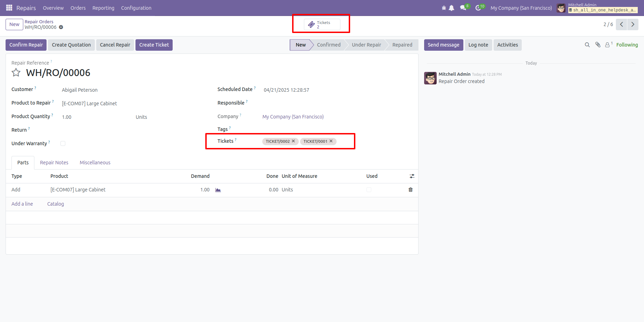Click Log note
644x322 pixels.
coord(478,45)
